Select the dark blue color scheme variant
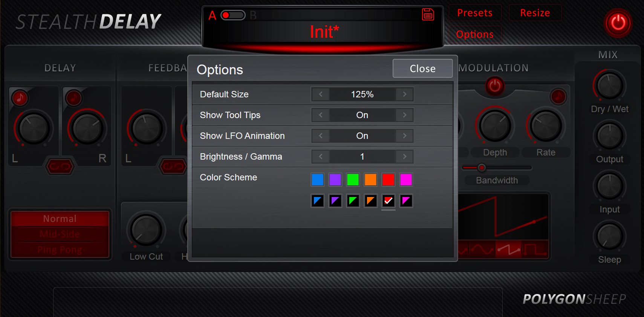 pyautogui.click(x=318, y=201)
